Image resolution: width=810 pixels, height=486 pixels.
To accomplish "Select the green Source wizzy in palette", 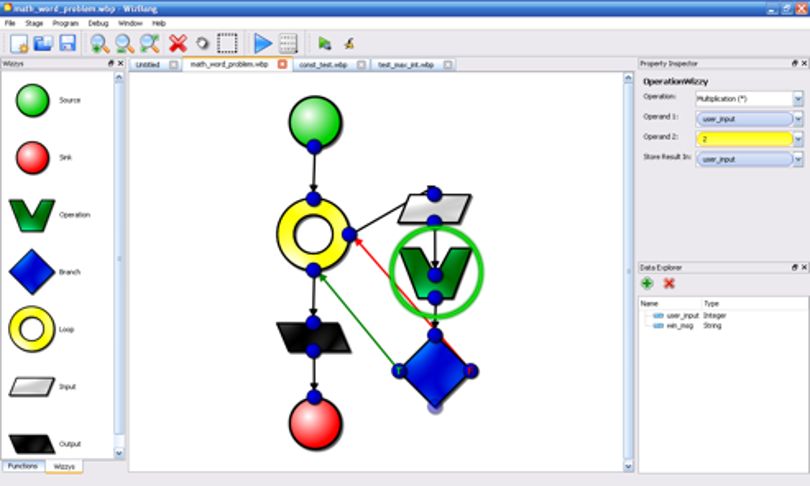I will point(32,100).
